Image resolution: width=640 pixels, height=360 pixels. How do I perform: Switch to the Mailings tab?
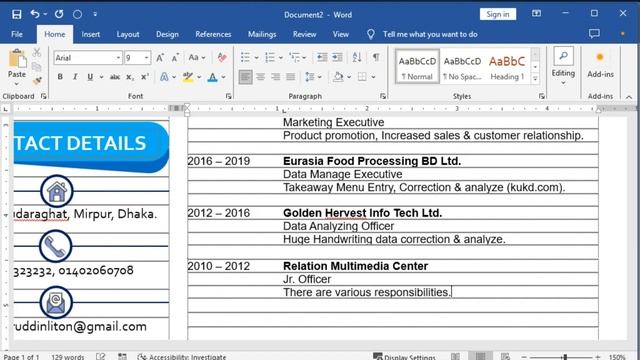click(262, 34)
